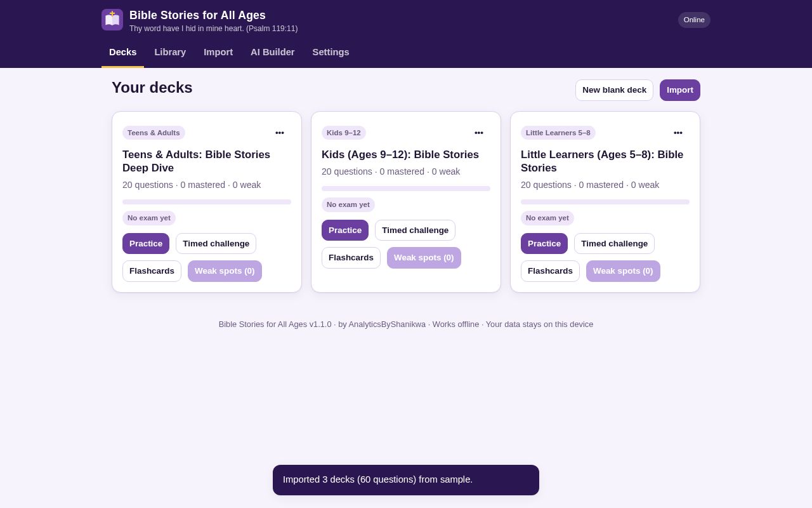Open Flashcards for Little Learners deck
This screenshot has width=812, height=508.
pyautogui.click(x=550, y=271)
